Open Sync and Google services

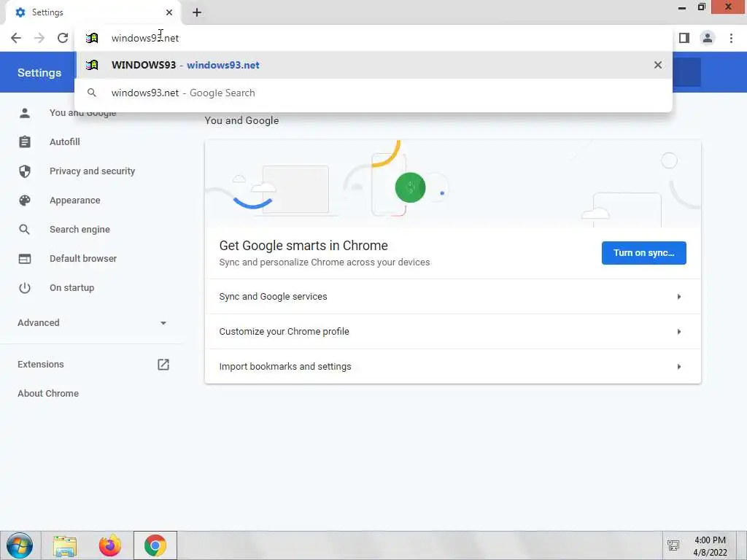[x=452, y=297]
